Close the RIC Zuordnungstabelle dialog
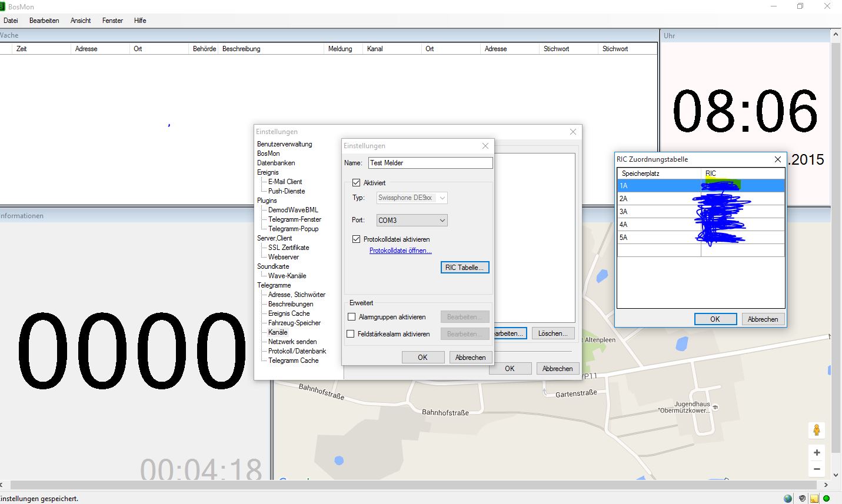The width and height of the screenshot is (842, 504). [777, 159]
